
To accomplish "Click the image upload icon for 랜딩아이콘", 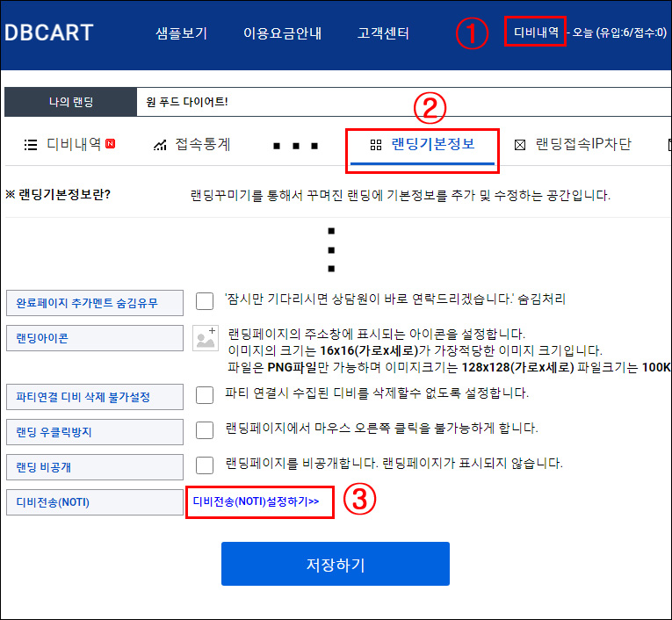I will [206, 338].
